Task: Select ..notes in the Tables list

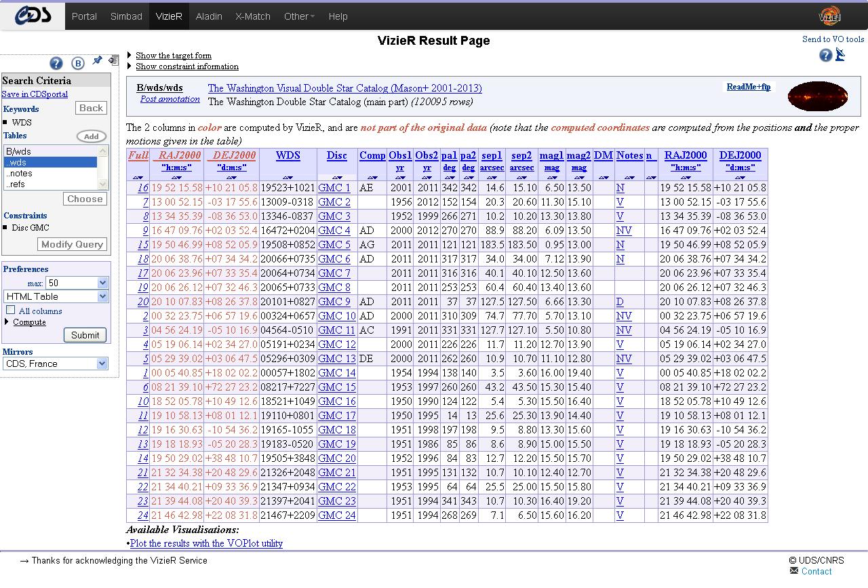Action: coord(50,173)
